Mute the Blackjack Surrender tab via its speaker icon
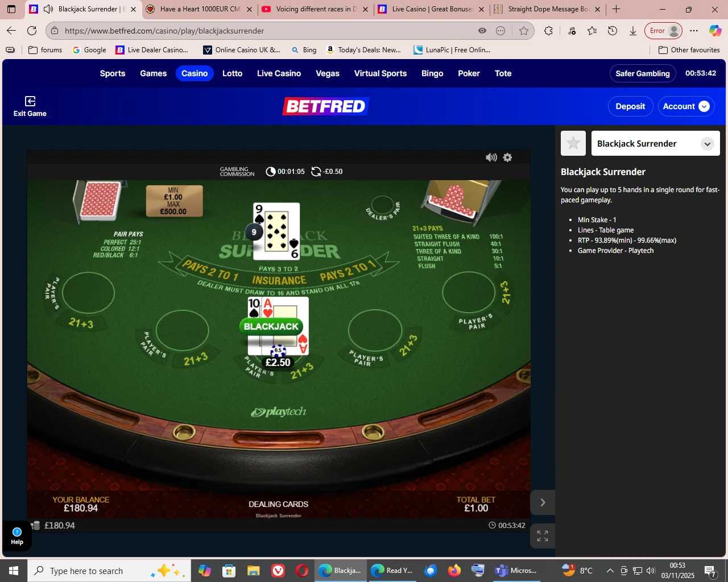The height and width of the screenshot is (582, 728). (x=48, y=9)
